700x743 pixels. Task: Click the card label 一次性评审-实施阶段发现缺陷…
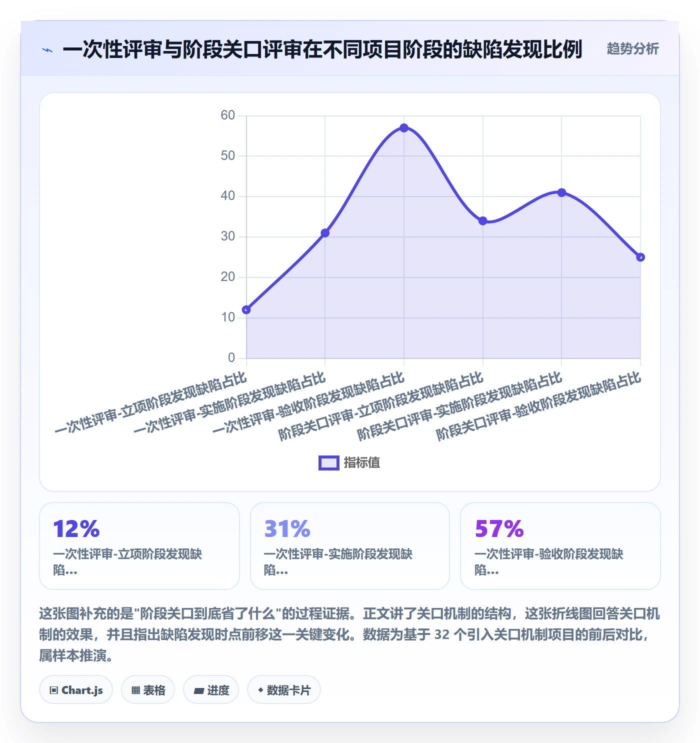pyautogui.click(x=338, y=562)
